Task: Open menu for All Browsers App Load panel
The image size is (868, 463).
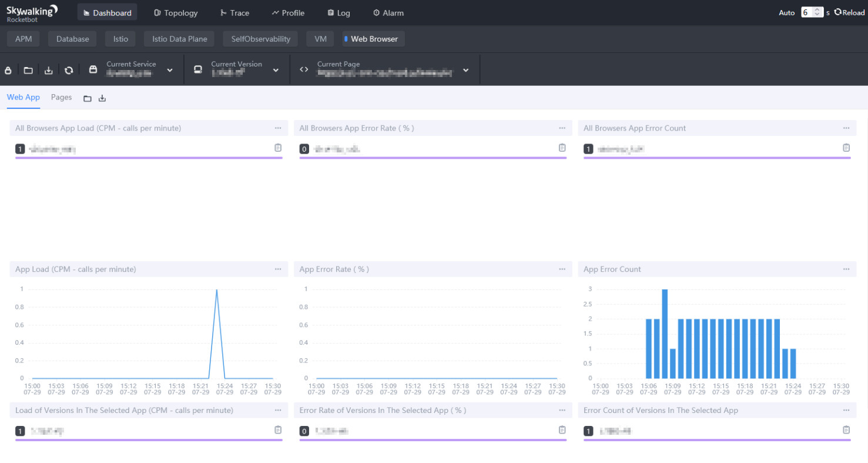Action: [278, 128]
